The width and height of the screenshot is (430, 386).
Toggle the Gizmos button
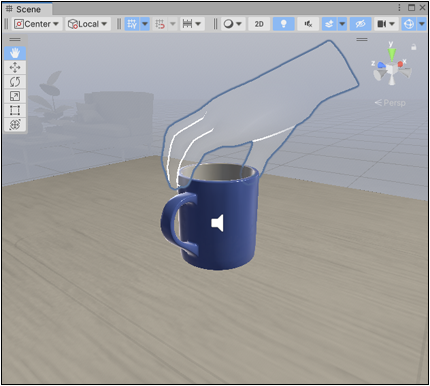point(409,24)
